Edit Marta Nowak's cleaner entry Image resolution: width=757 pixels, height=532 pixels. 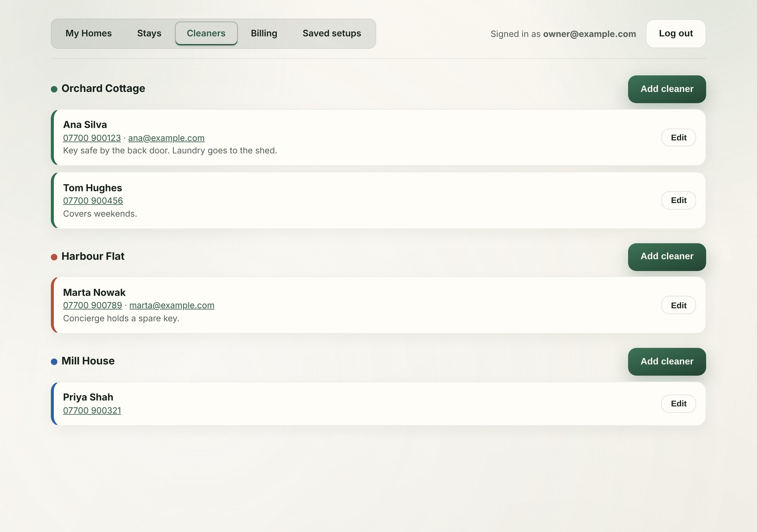click(678, 305)
